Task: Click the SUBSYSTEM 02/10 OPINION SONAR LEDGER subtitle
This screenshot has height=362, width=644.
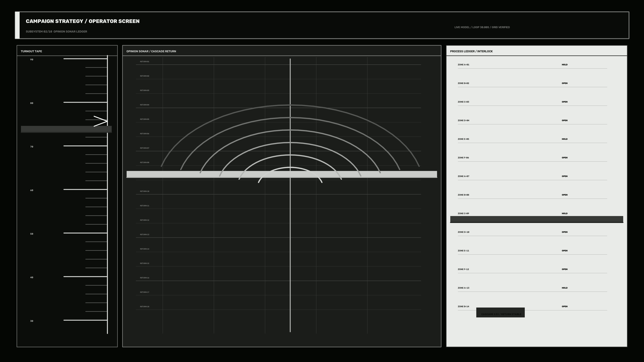Action: tap(57, 32)
